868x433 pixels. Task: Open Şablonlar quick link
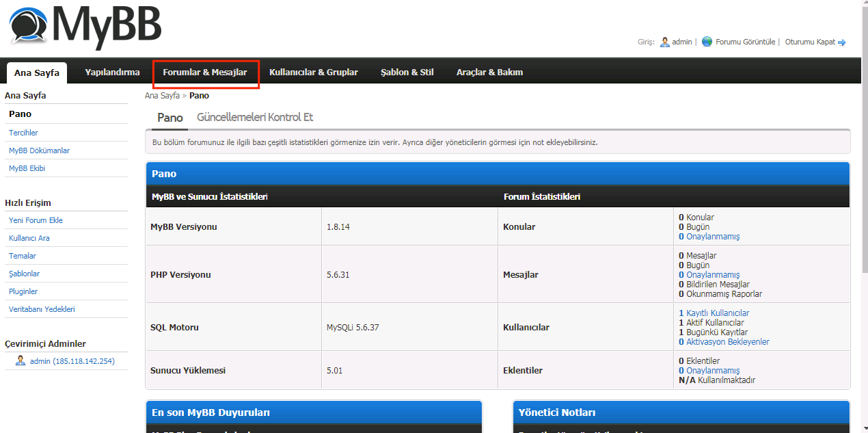pos(24,274)
